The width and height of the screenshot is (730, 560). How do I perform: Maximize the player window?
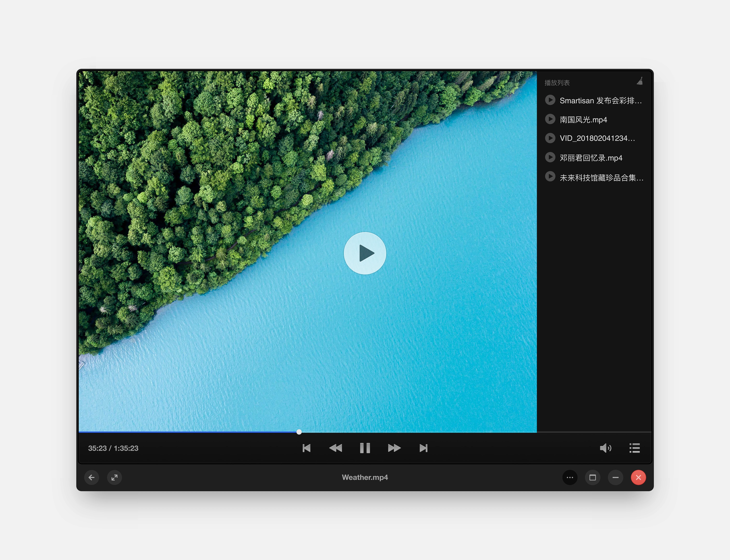tap(593, 478)
